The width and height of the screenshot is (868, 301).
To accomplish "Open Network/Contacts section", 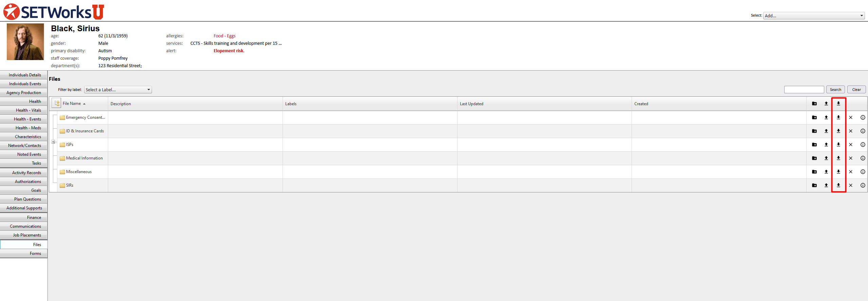I will click(x=24, y=146).
